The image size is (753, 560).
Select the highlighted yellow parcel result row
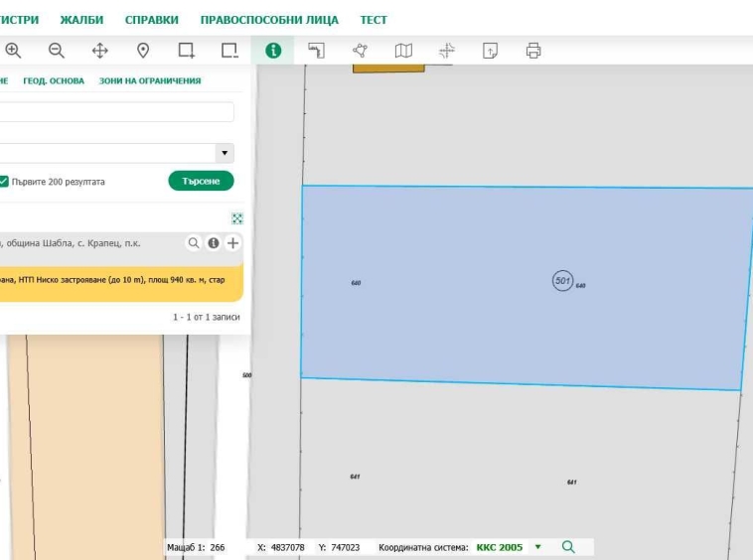[119, 281]
